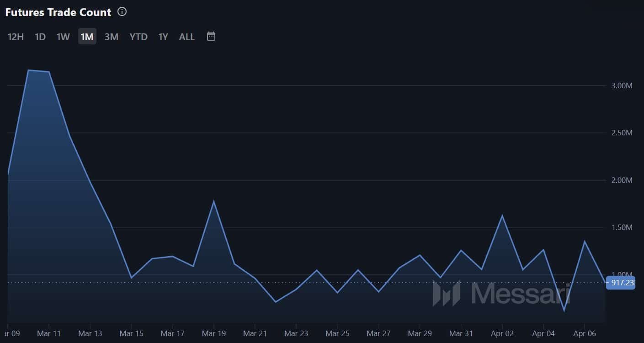Click the info icon beside Futures Trade Count
This screenshot has width=644, height=343.
[x=122, y=12]
